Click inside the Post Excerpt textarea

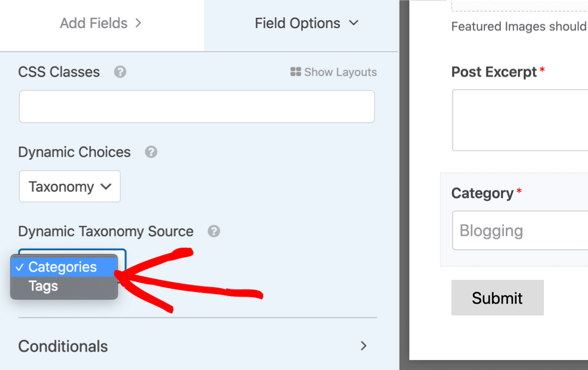pos(520,120)
